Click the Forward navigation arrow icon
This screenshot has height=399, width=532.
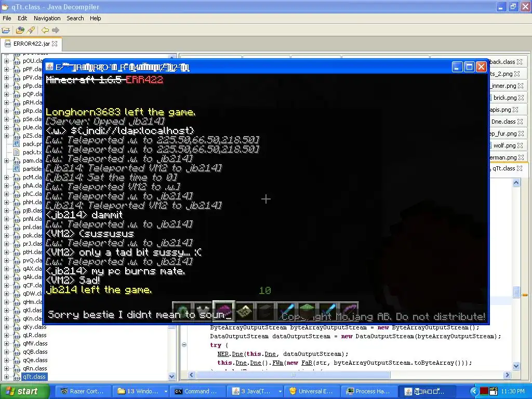click(x=55, y=30)
